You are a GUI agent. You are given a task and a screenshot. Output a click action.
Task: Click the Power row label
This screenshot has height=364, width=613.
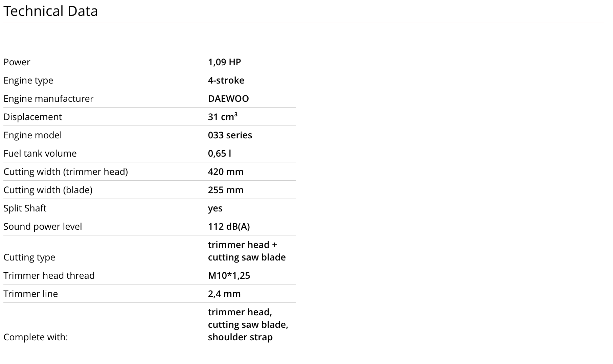click(17, 62)
